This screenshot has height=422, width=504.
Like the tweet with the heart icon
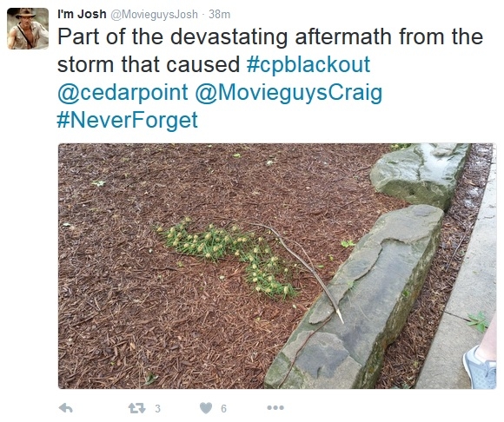click(206, 408)
